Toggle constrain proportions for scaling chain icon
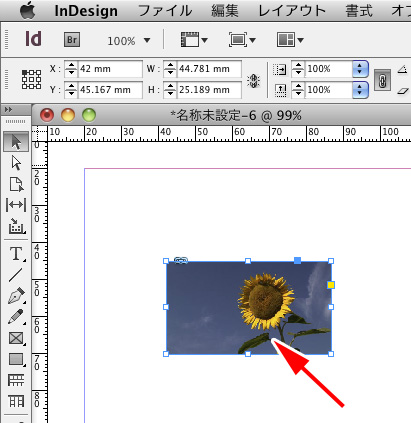 [x=382, y=80]
